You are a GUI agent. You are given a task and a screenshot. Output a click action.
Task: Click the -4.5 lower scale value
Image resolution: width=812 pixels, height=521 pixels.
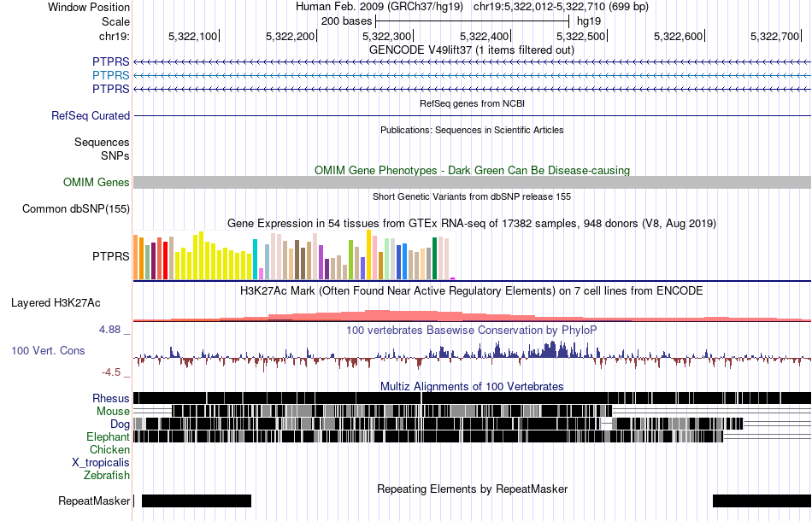coord(111,372)
